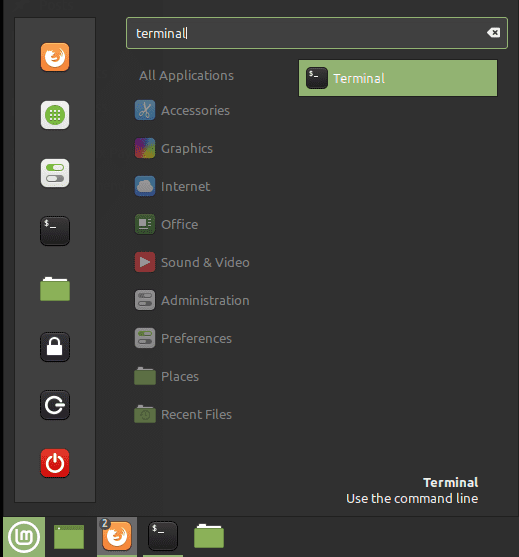Switch to Firefox in the taskbar
519x557 pixels.
[x=117, y=537]
